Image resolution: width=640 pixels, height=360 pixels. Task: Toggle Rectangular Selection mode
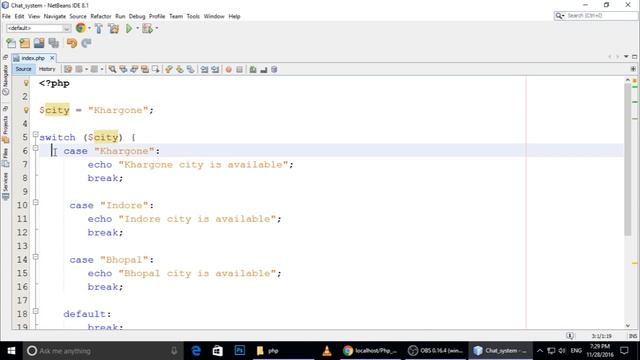pyautogui.click(x=156, y=69)
